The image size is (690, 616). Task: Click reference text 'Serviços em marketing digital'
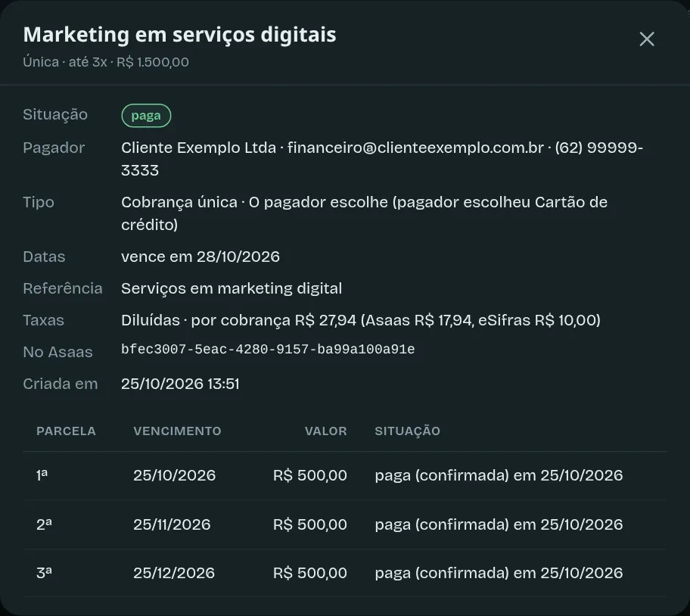pyautogui.click(x=232, y=288)
